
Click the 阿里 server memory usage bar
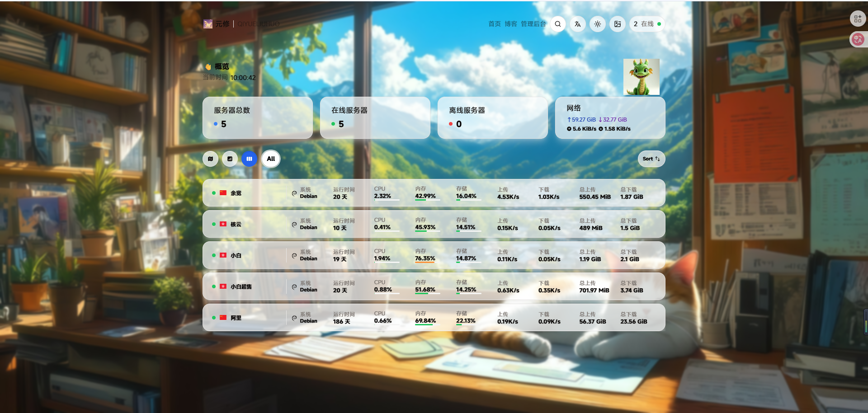click(x=427, y=325)
